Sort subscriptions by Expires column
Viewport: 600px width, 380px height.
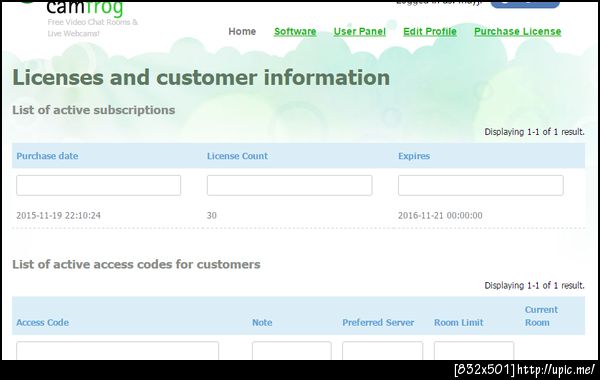pos(414,156)
